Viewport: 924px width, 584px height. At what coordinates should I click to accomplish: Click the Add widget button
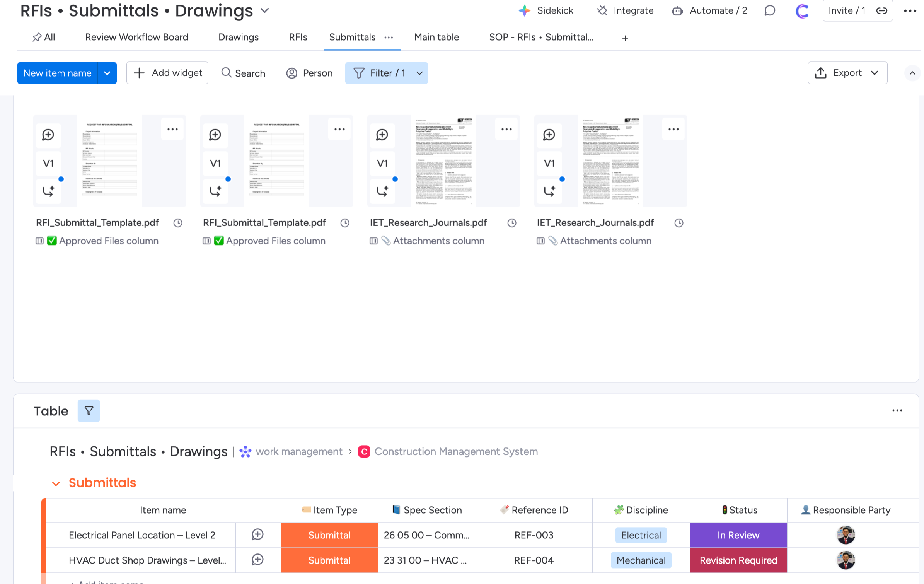167,73
